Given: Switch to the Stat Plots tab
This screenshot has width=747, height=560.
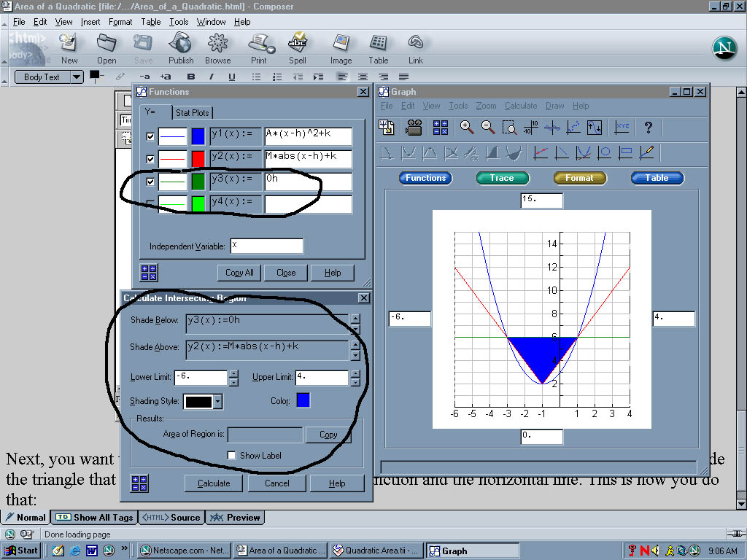Looking at the screenshot, I should click(x=193, y=112).
